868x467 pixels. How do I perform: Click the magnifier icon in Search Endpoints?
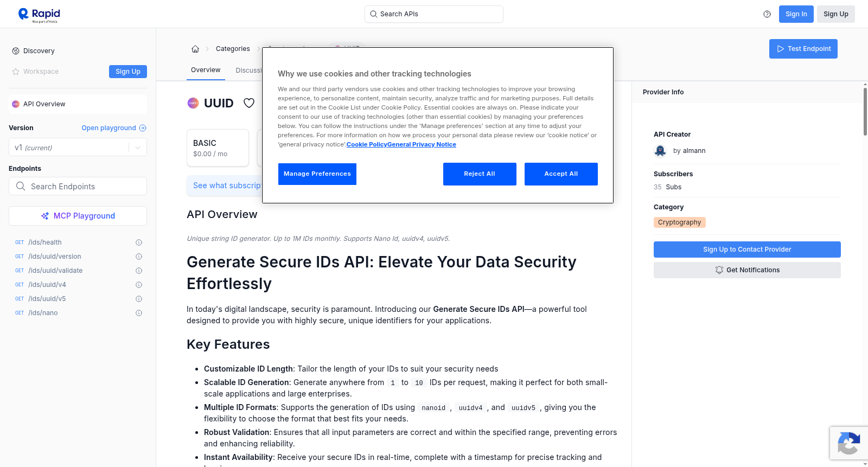coord(21,186)
